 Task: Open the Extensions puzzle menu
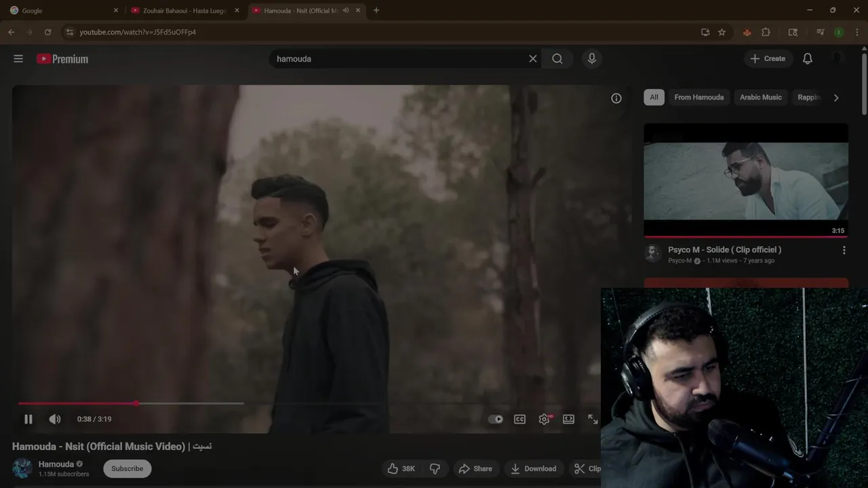pyautogui.click(x=766, y=32)
